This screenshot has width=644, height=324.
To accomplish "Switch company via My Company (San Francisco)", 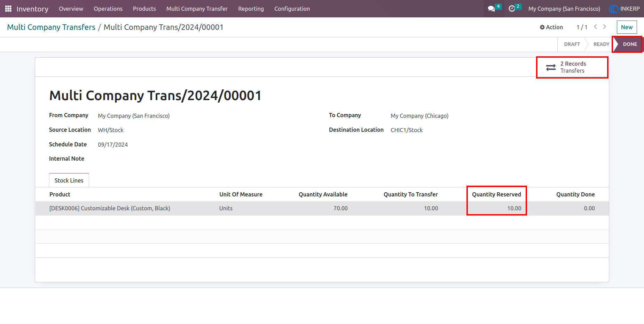I will pyautogui.click(x=564, y=9).
